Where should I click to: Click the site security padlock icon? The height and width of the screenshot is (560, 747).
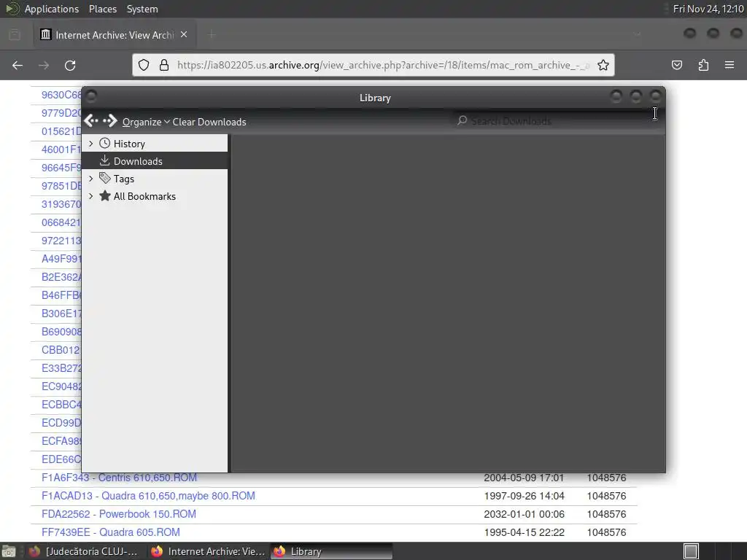(x=164, y=65)
